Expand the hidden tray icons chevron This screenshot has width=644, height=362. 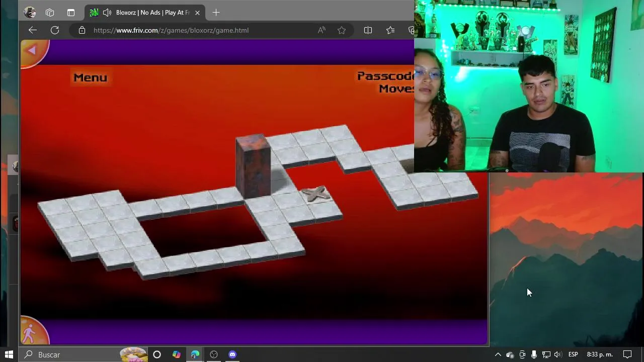498,354
